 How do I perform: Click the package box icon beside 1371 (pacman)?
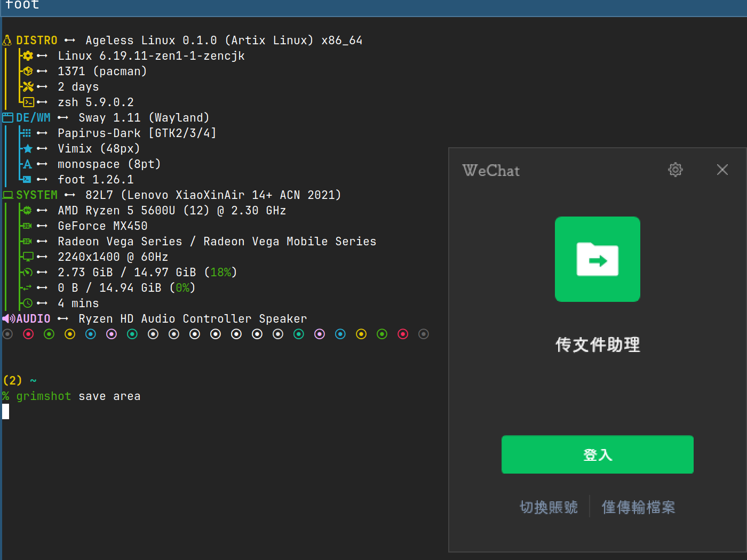28,71
